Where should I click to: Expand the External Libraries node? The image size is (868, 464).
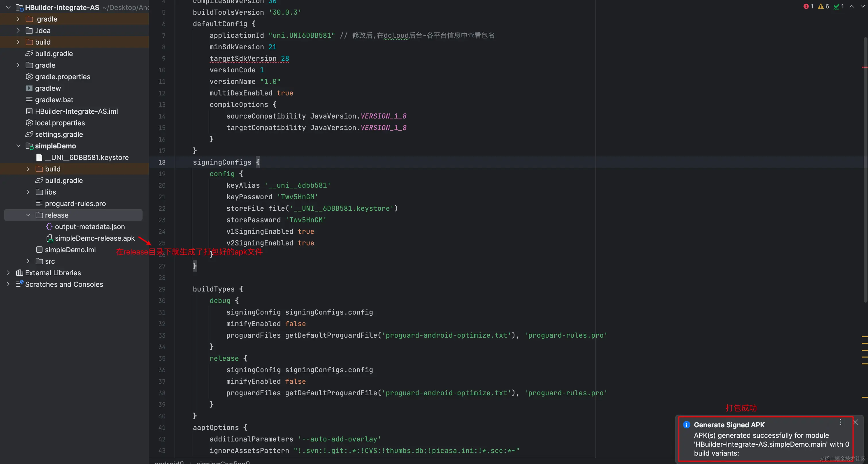click(8, 272)
